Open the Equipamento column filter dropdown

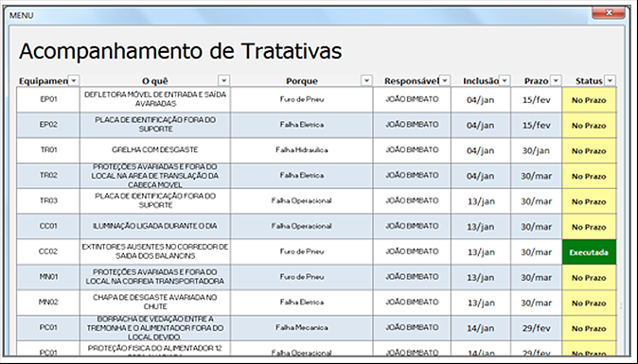coord(74,80)
